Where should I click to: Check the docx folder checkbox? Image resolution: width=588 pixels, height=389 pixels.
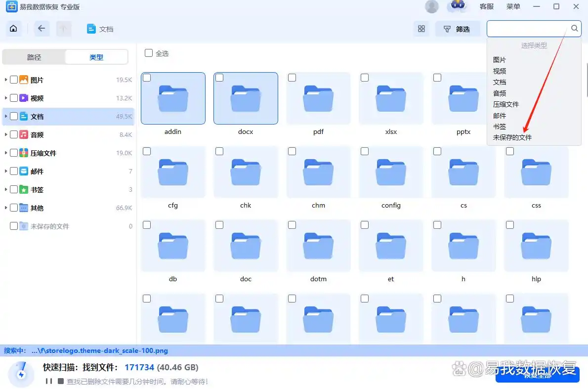pos(219,77)
